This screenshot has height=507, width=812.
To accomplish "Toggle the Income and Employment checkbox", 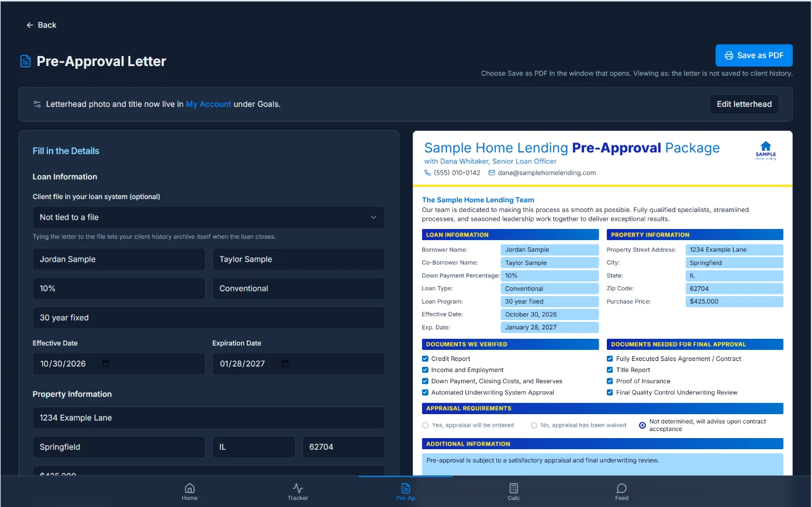I will coord(425,370).
